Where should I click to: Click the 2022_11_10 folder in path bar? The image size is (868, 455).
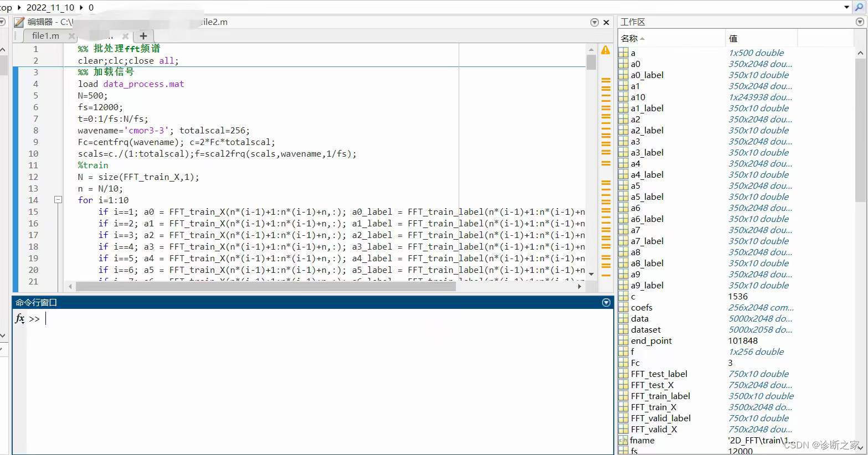[50, 7]
